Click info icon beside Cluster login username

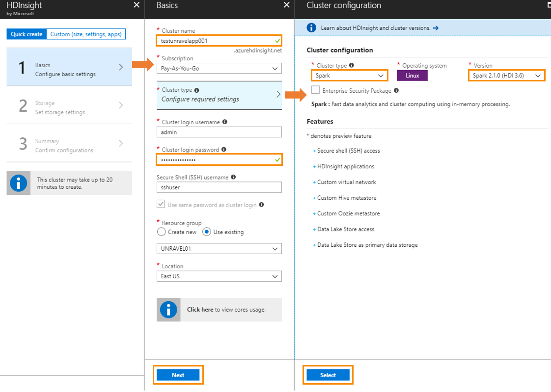225,122
